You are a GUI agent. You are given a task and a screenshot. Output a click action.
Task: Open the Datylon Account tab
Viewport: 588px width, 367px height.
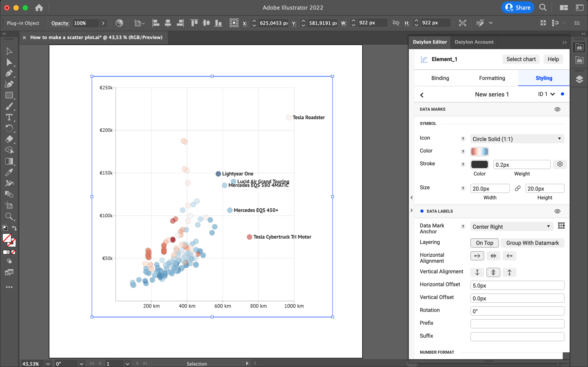pos(474,42)
